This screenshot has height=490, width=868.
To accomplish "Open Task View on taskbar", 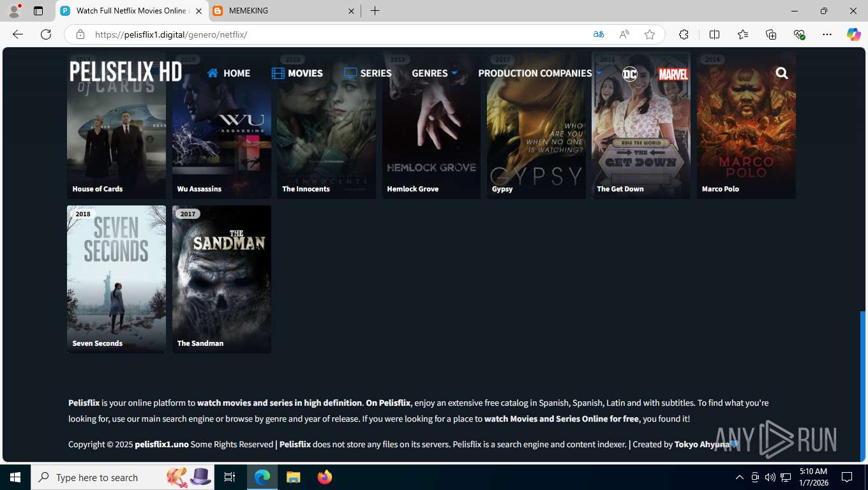I will (230, 477).
